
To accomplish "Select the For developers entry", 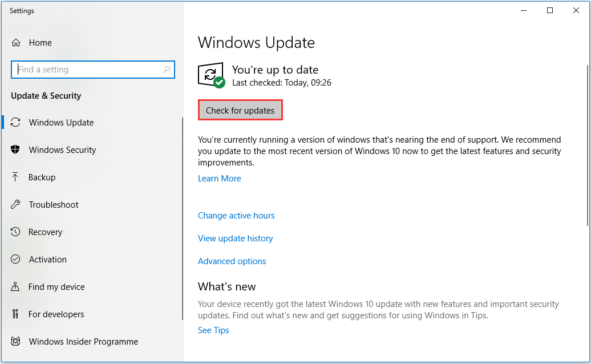I will click(x=56, y=314).
